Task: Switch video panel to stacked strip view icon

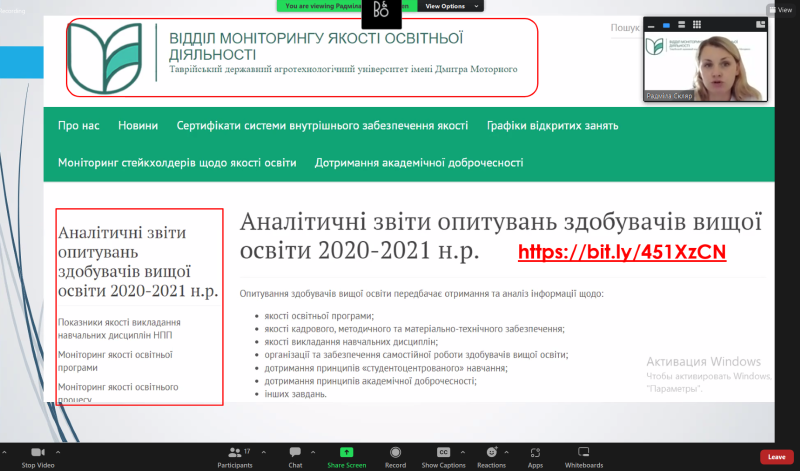Action: 681,25
